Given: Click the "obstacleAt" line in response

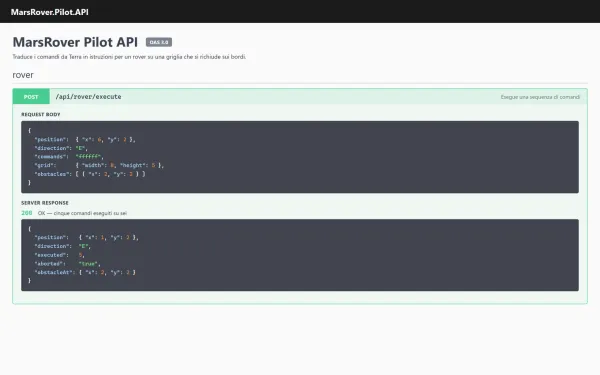Looking at the screenshot, I should pyautogui.click(x=85, y=272).
